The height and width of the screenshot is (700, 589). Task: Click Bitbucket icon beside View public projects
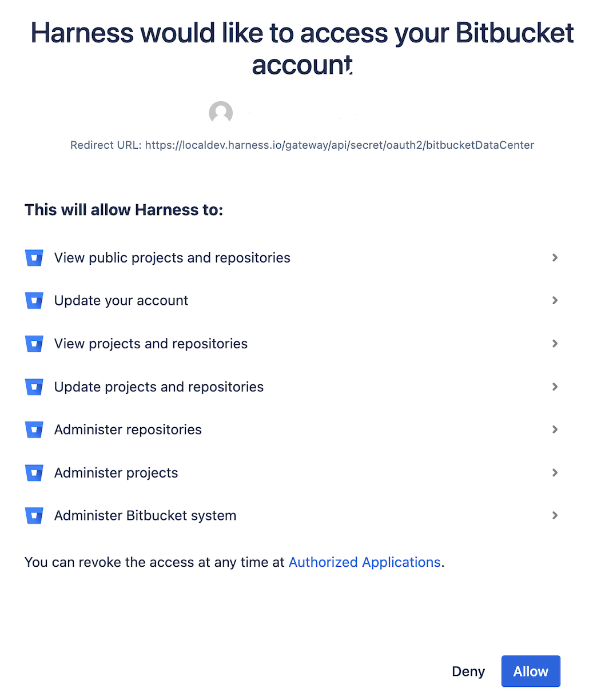pyautogui.click(x=34, y=258)
